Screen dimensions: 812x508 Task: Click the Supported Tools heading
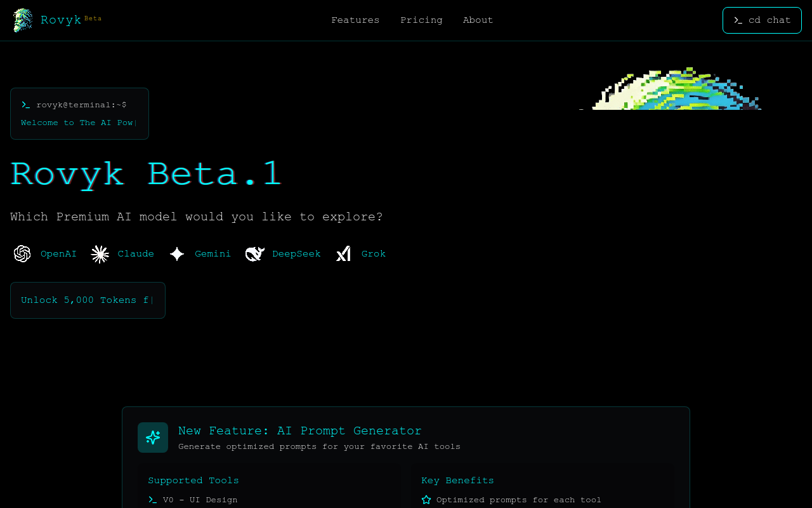(193, 481)
